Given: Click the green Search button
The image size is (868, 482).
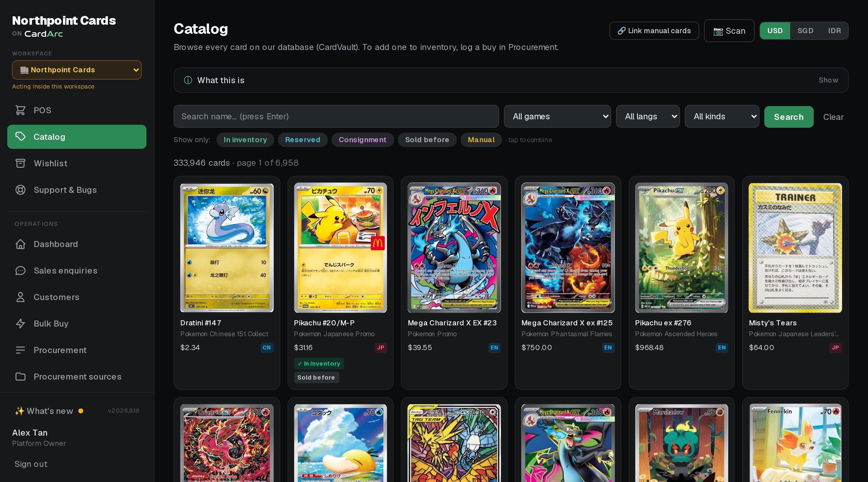Looking at the screenshot, I should click(x=789, y=117).
